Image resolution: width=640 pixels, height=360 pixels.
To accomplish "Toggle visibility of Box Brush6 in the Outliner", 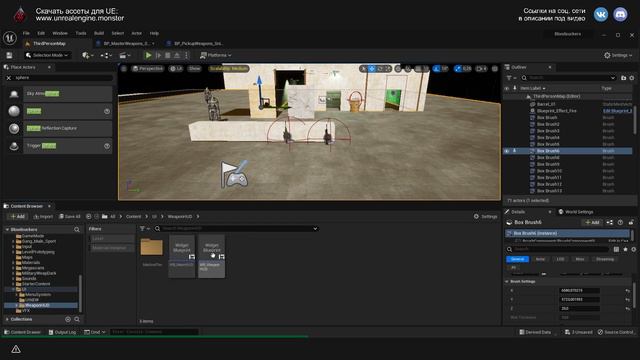I will (507, 151).
